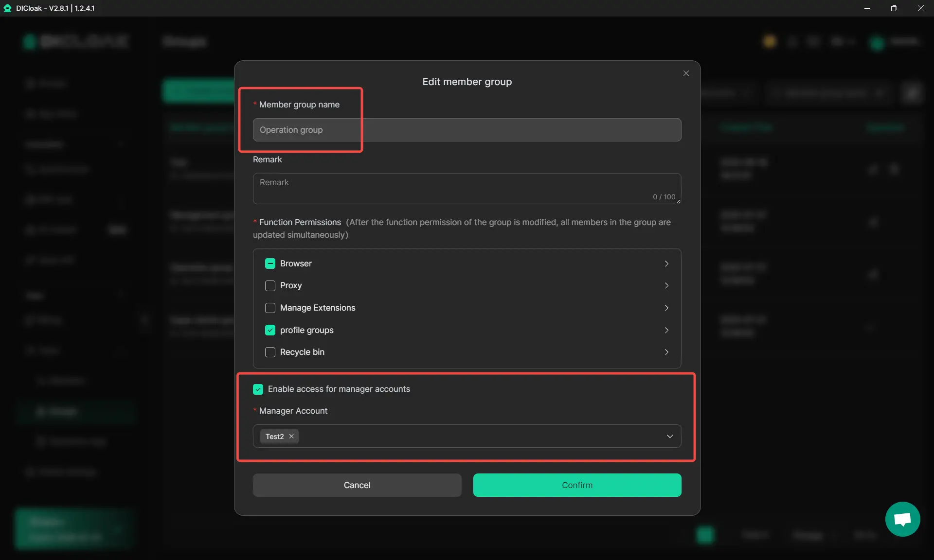934x560 pixels.
Task: Disable access for manager accounts checkbox
Action: click(258, 389)
